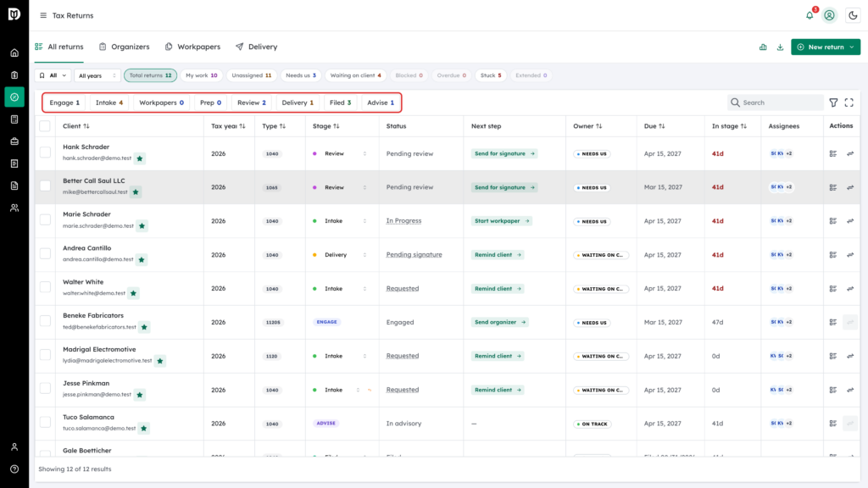Check the Hank Schrader row checkbox
The image size is (868, 488).
point(45,152)
